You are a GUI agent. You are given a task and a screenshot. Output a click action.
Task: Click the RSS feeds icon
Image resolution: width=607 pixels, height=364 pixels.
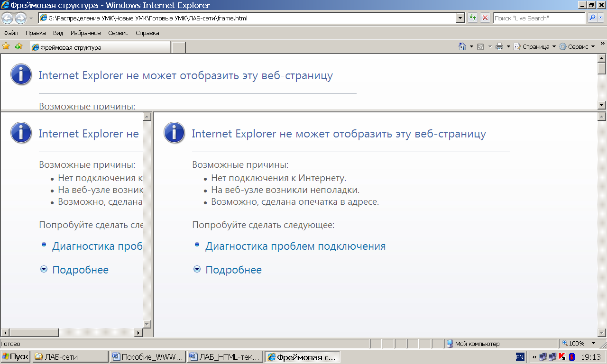480,46
